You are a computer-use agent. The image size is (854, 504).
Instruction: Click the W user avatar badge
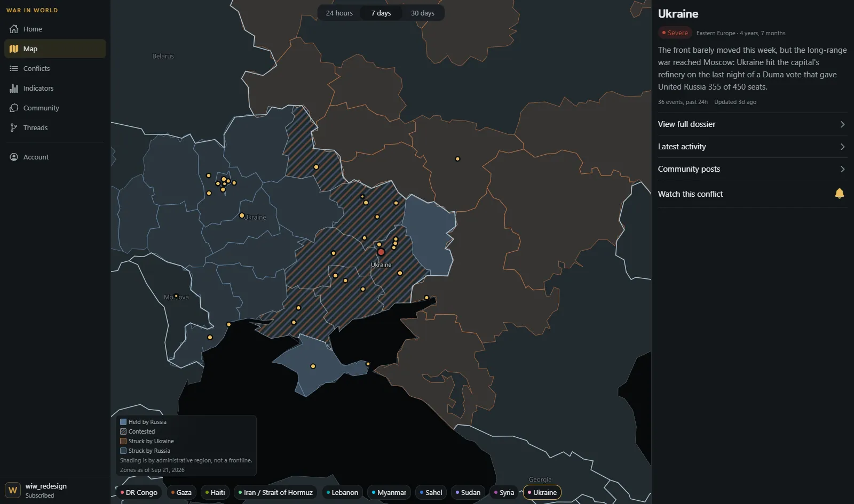point(13,490)
